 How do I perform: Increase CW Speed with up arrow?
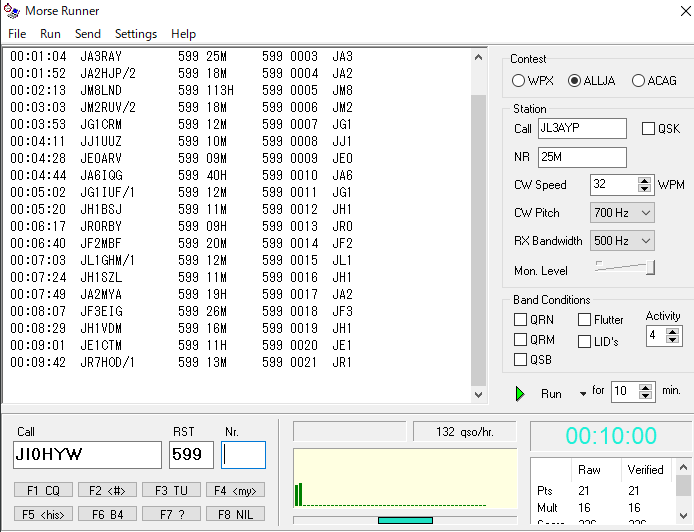645,180
